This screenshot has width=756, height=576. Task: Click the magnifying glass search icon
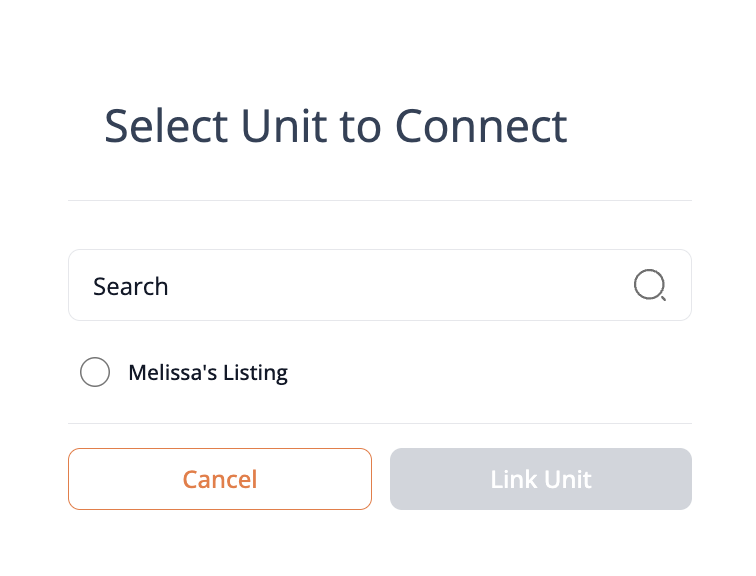tap(650, 285)
